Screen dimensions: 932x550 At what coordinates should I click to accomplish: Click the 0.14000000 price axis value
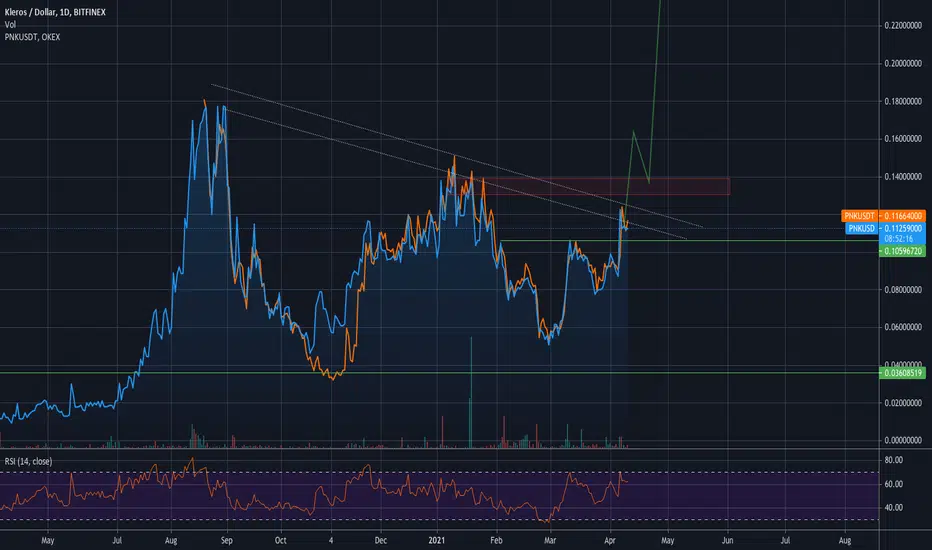pyautogui.click(x=903, y=177)
